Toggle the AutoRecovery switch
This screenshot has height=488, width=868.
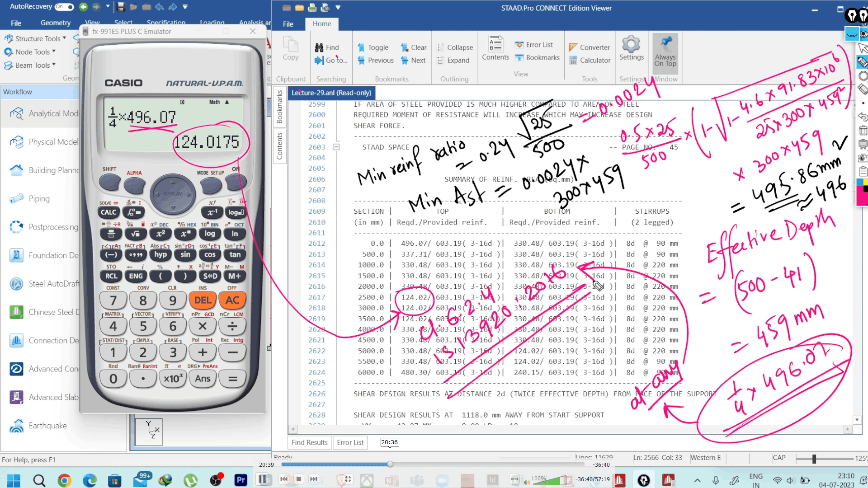pyautogui.click(x=64, y=7)
